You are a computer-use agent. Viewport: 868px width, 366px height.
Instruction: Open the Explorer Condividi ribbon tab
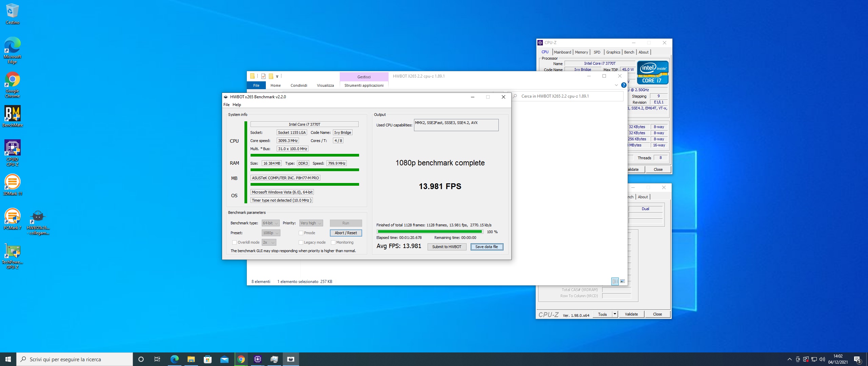[299, 85]
